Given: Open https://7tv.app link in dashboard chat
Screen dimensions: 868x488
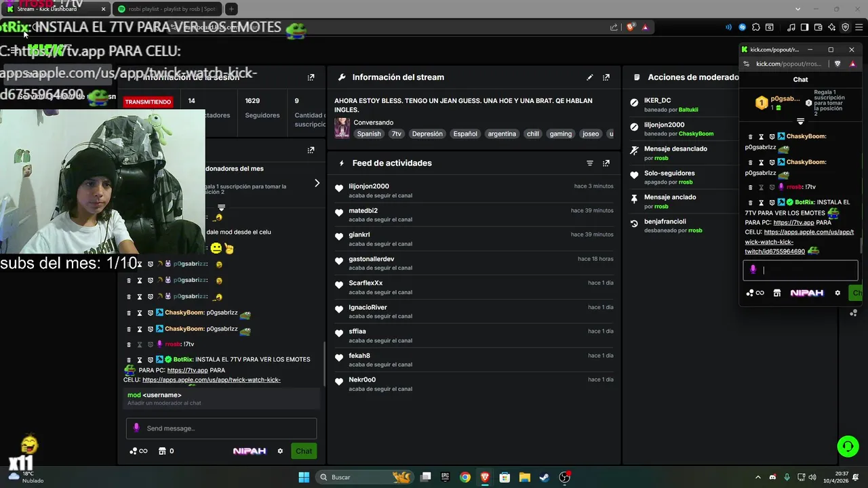Looking at the screenshot, I should point(187,371).
